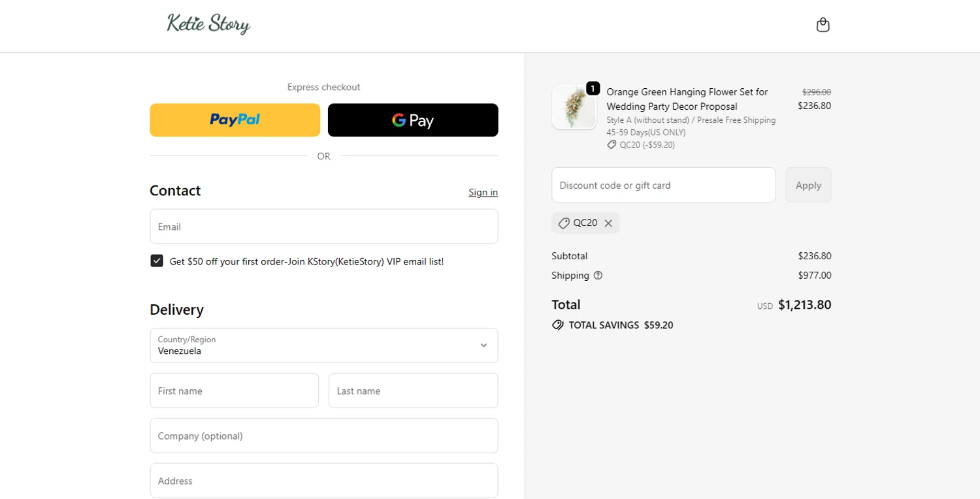The image size is (980, 499).
Task: Focus the Discount code or gift card field
Action: [664, 185]
